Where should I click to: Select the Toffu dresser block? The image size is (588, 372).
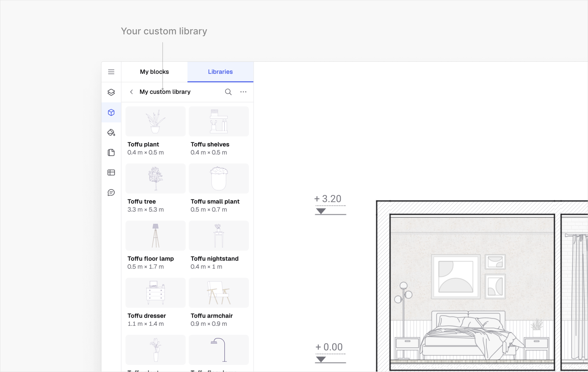click(155, 293)
